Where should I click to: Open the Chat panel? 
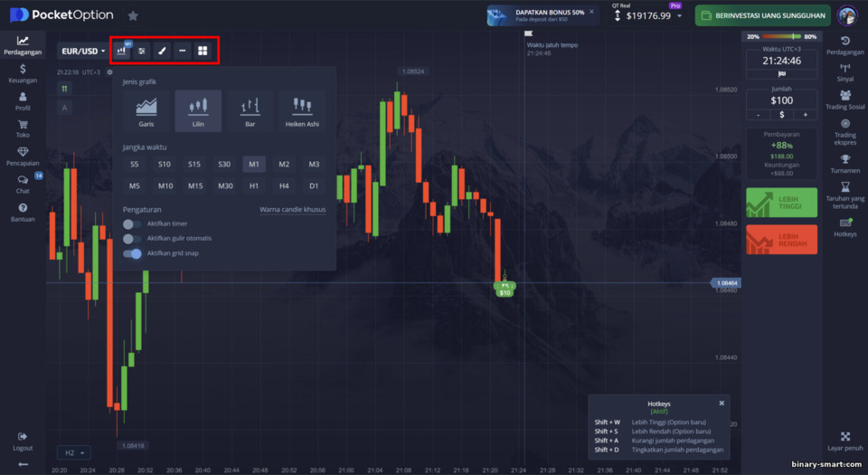23,185
